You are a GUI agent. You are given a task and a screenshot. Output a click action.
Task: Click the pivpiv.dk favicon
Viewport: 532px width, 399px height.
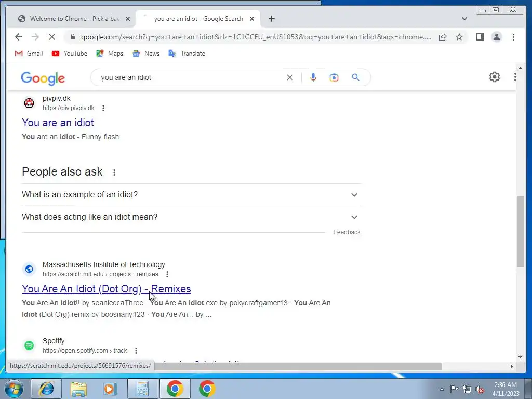tap(29, 103)
